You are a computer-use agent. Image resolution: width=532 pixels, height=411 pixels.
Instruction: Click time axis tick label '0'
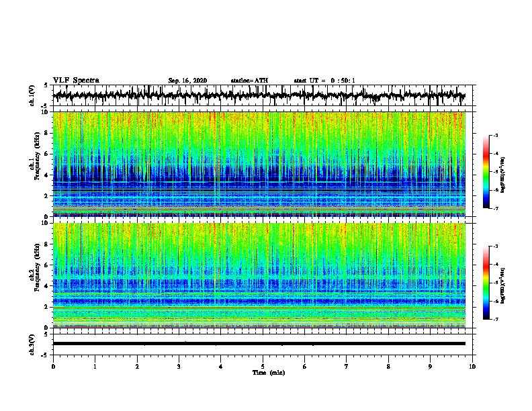53,367
